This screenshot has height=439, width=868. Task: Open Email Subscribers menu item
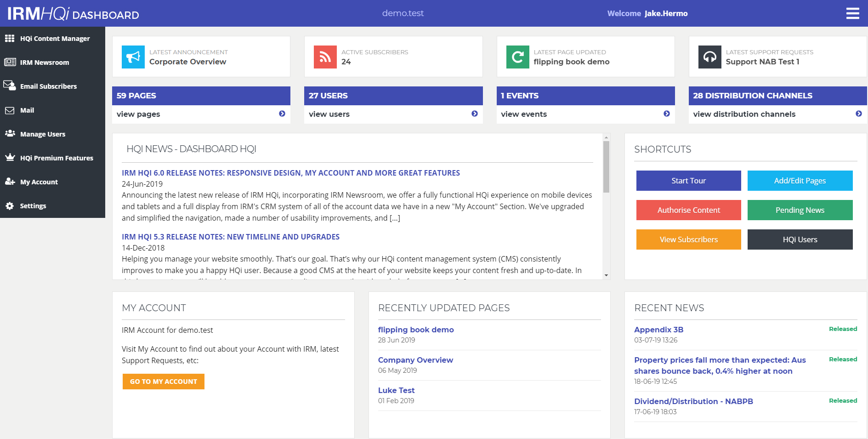click(x=52, y=86)
